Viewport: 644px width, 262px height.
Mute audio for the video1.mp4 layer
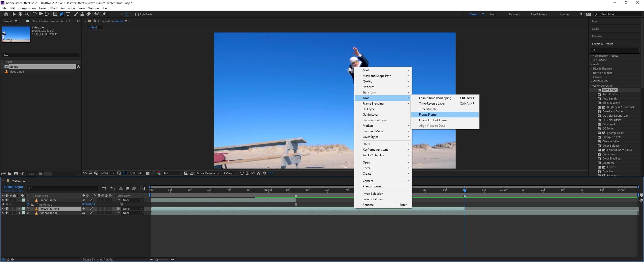pyautogui.click(x=7, y=213)
